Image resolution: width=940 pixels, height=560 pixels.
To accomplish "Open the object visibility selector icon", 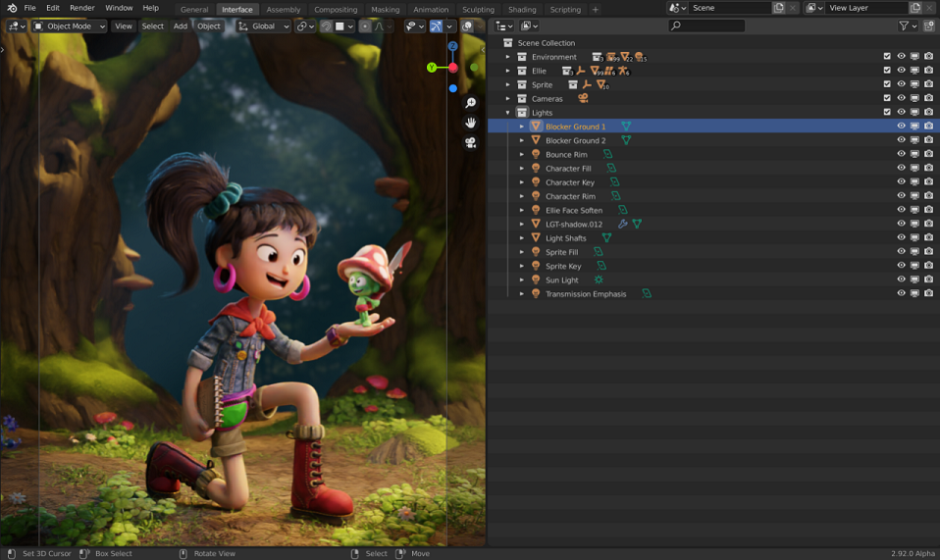I will (x=415, y=26).
